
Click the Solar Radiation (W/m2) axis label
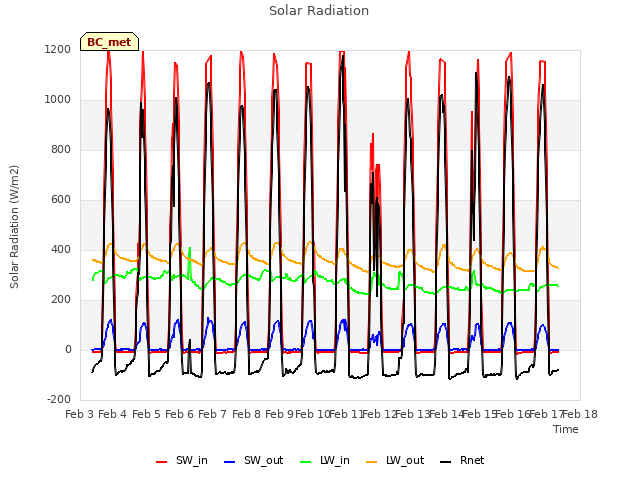(14, 227)
